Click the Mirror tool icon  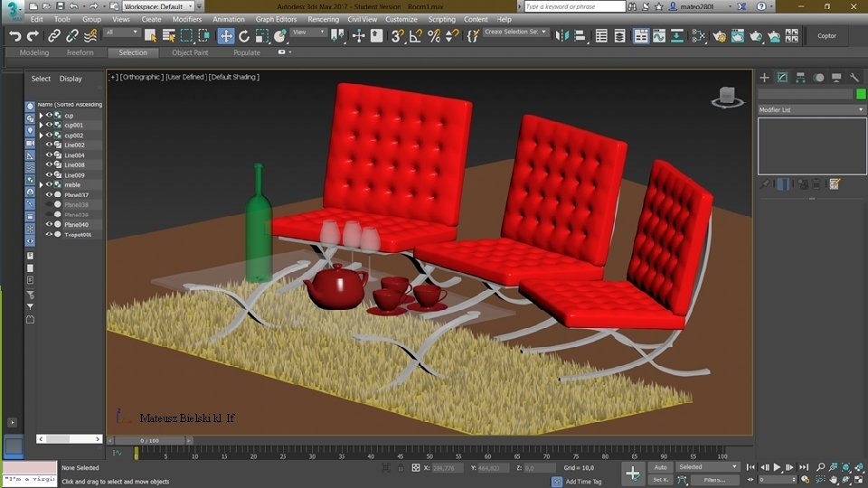(x=561, y=36)
